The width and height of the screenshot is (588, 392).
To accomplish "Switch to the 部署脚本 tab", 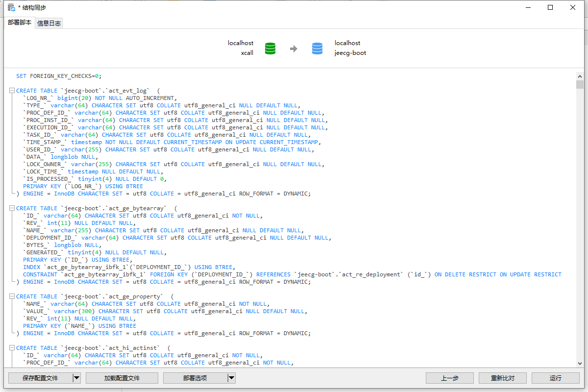I will pos(20,23).
